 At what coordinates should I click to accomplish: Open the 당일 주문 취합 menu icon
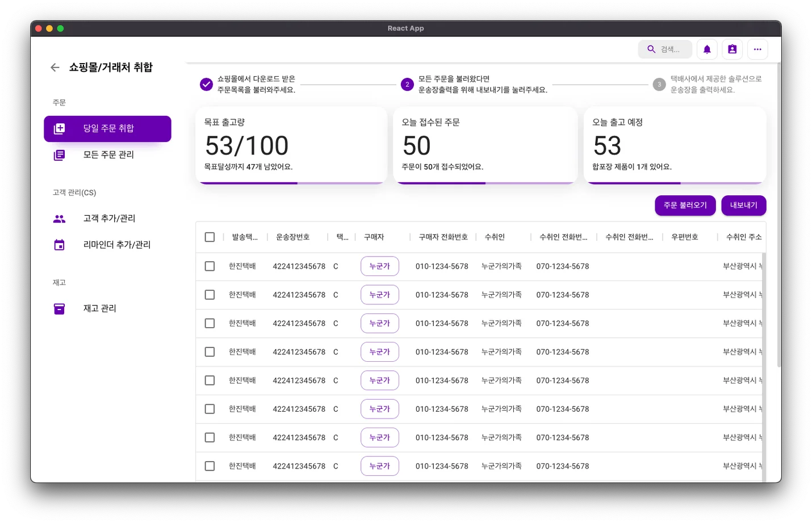59,129
